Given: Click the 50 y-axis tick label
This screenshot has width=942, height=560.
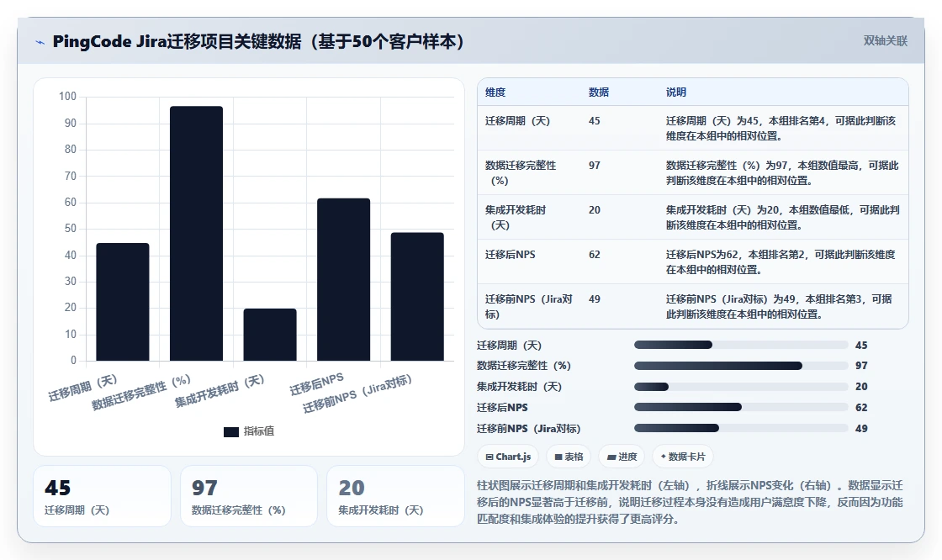Looking at the screenshot, I should tap(71, 229).
